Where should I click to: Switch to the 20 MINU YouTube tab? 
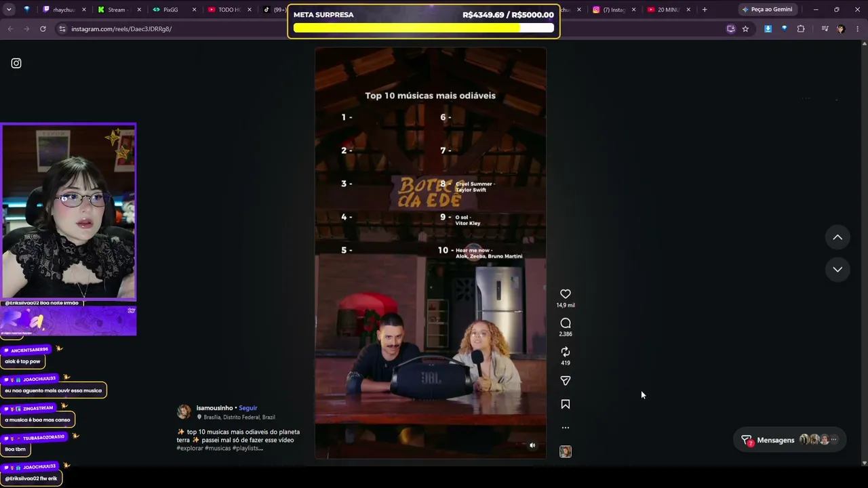(668, 9)
